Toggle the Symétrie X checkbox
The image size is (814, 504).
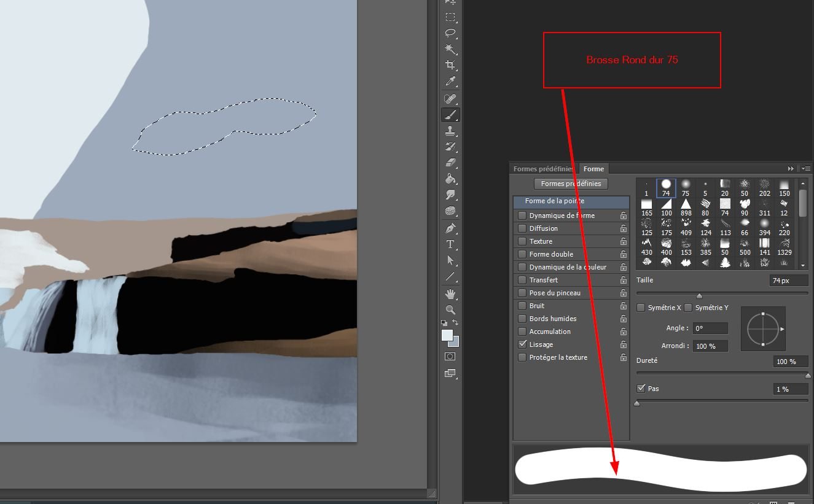641,308
